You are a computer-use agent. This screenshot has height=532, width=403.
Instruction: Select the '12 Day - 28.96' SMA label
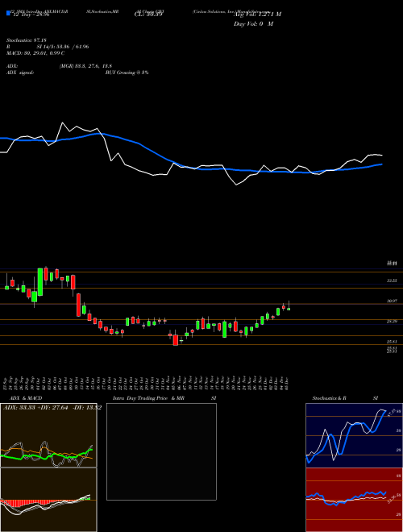tap(30, 15)
